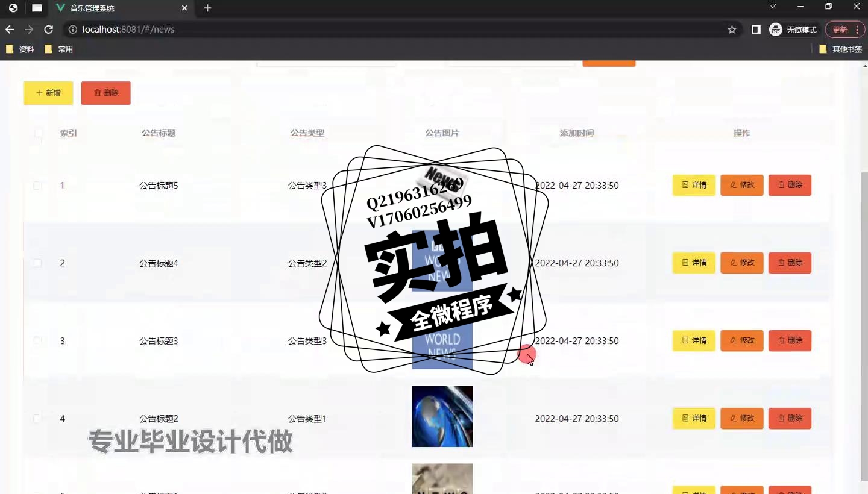Click the 操作 column header
Image resolution: width=868 pixels, height=494 pixels.
742,133
